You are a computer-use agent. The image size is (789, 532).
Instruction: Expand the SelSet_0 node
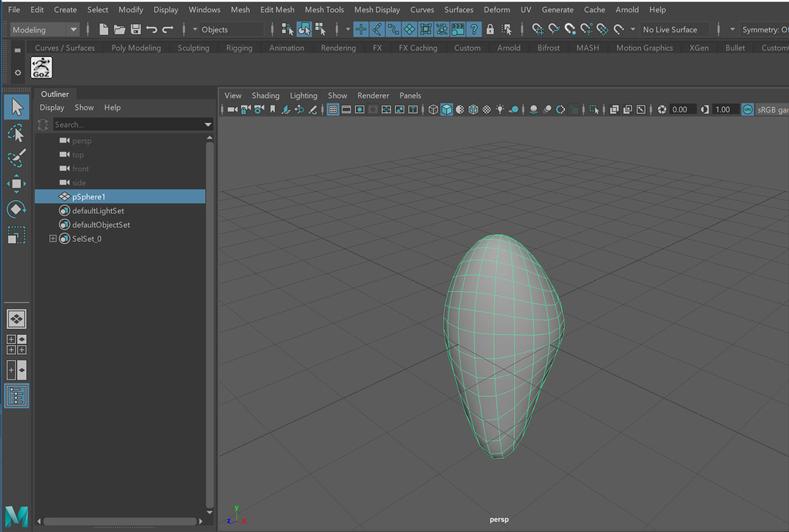[52, 239]
